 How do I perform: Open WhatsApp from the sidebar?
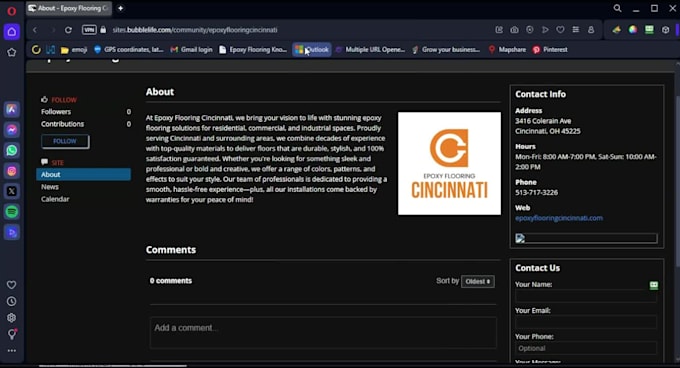click(12, 150)
